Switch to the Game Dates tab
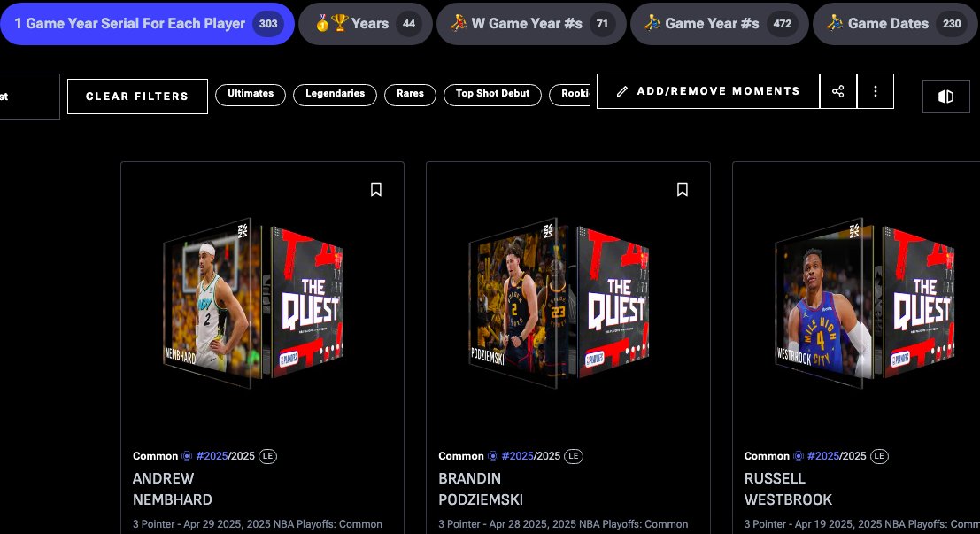This screenshot has width=980, height=534. 896,24
